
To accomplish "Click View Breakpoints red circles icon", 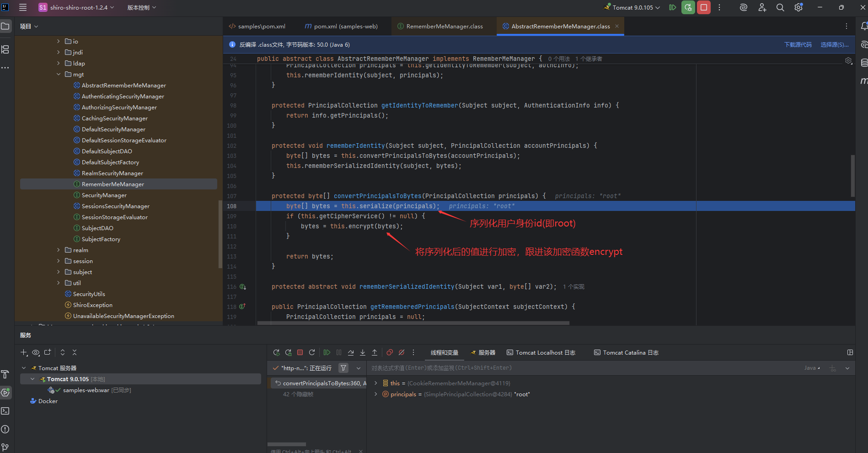I will [x=390, y=352].
